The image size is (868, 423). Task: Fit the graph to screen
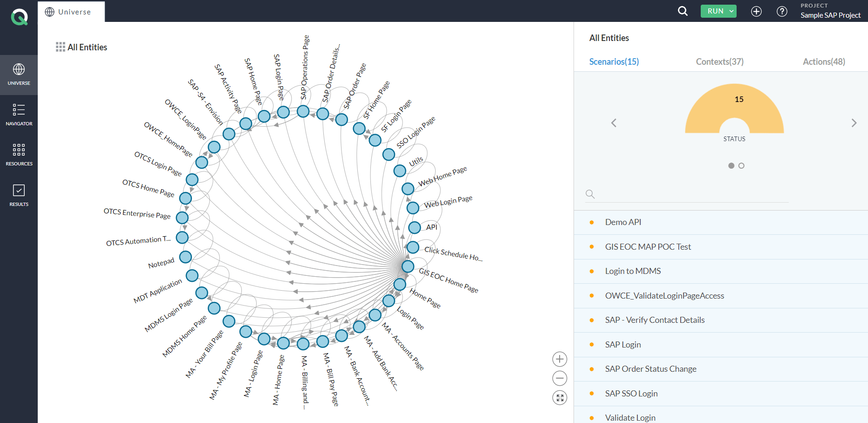(x=560, y=398)
